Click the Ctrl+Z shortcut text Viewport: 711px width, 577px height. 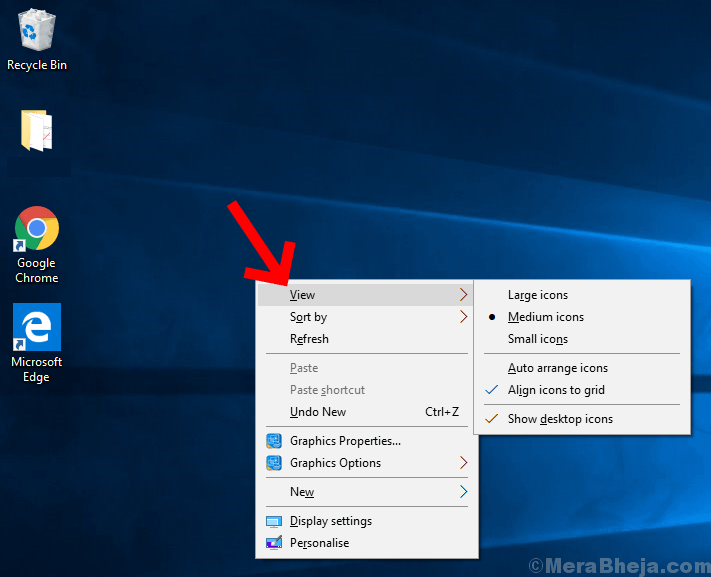pos(442,412)
